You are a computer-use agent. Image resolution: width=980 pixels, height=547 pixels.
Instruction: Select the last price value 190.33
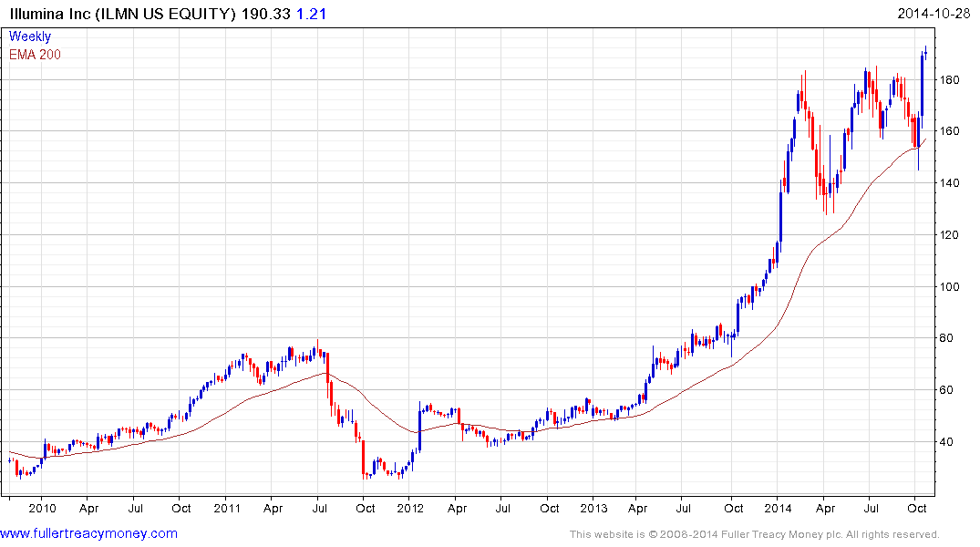click(266, 14)
